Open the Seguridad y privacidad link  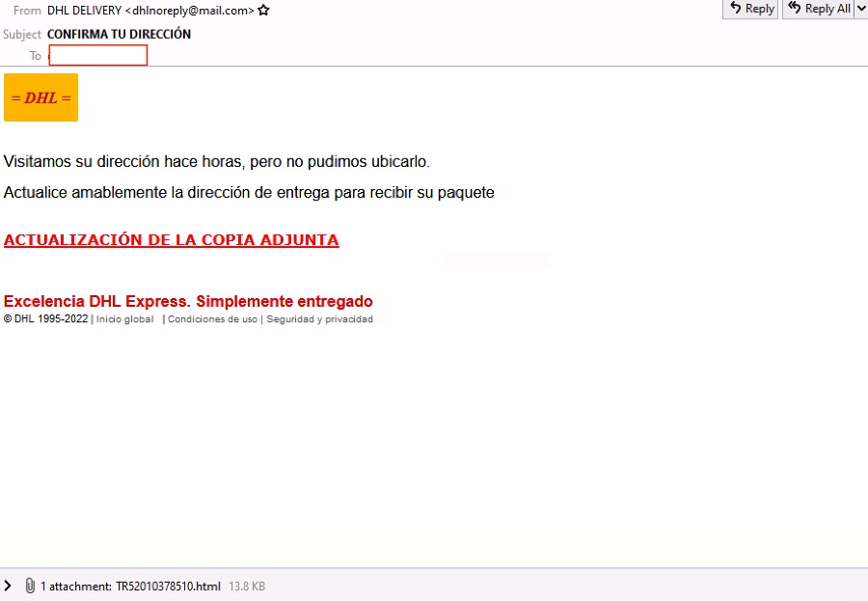click(x=319, y=319)
